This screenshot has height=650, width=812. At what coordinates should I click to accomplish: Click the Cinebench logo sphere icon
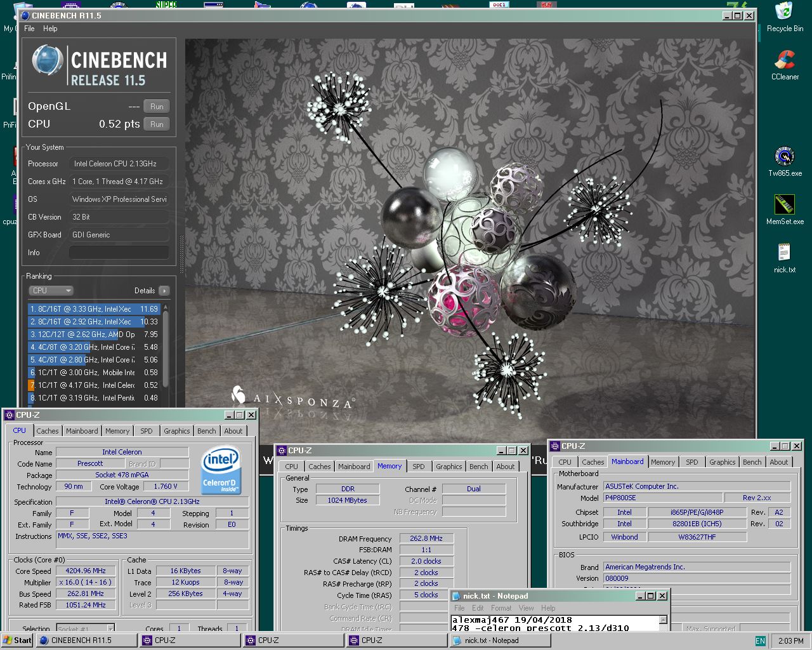tap(47, 62)
